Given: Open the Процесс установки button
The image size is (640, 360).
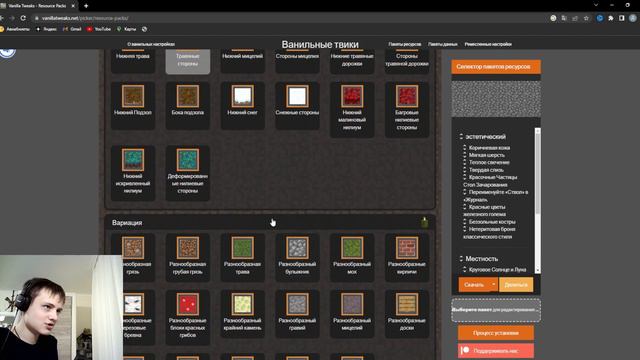Looking at the screenshot, I should tap(496, 333).
